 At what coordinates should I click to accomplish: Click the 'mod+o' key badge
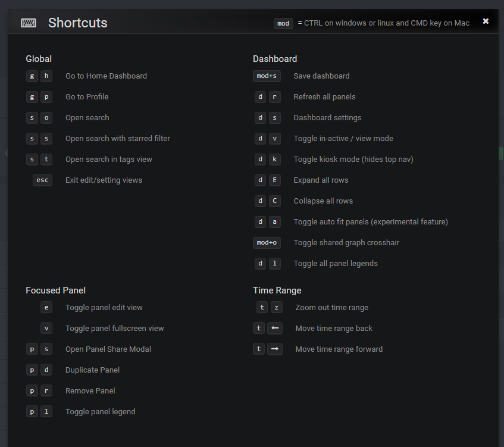pyautogui.click(x=267, y=243)
